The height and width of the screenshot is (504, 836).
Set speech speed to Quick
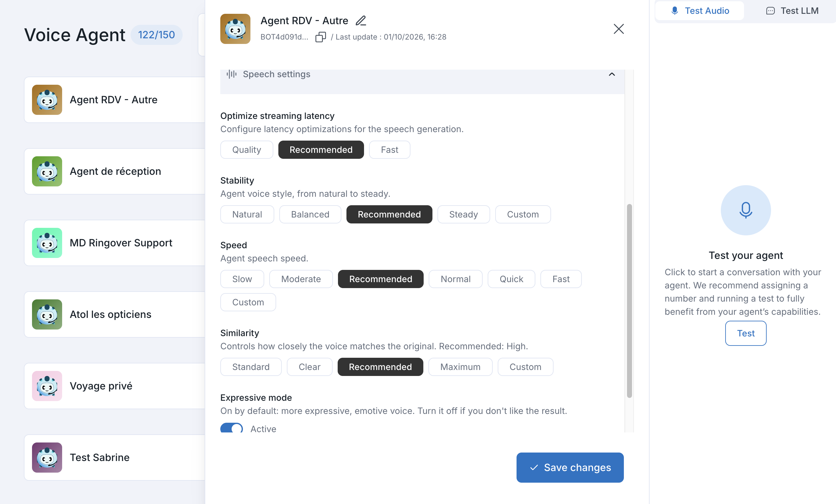(x=511, y=279)
